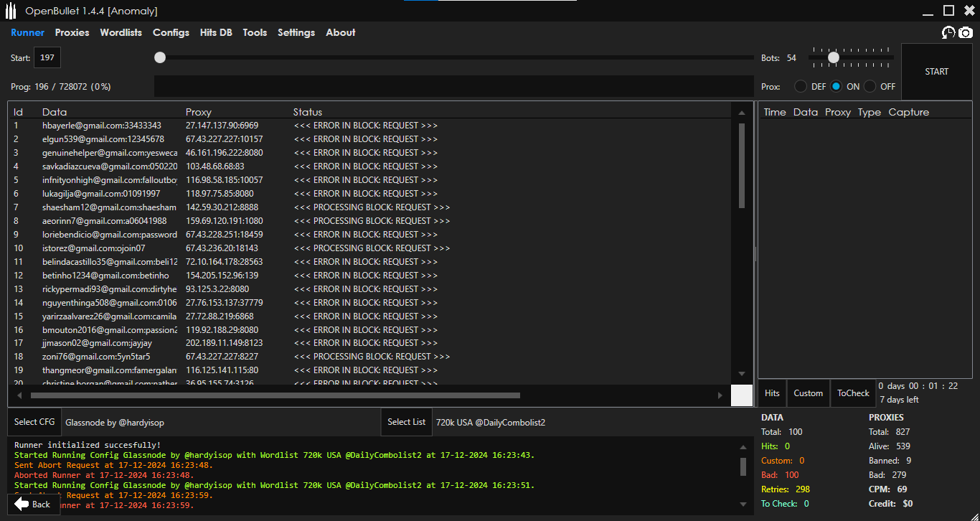Screen dimensions: 980x521
Task: Click the Bots count slider handle
Action: [x=833, y=57]
